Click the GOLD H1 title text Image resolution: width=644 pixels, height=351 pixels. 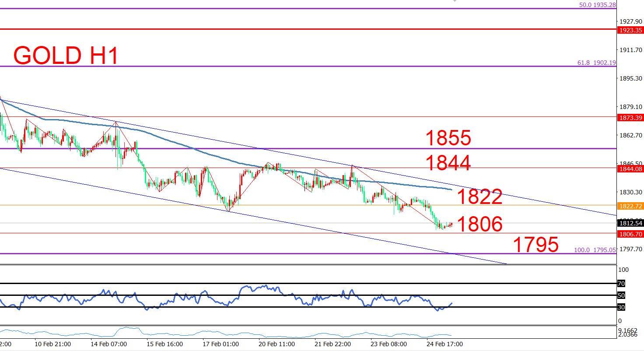pos(66,56)
